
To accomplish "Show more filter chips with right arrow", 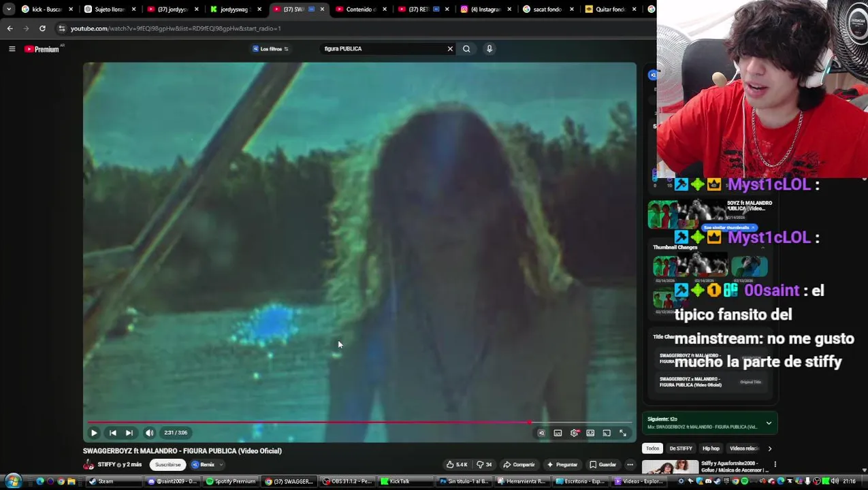I will 770,448.
